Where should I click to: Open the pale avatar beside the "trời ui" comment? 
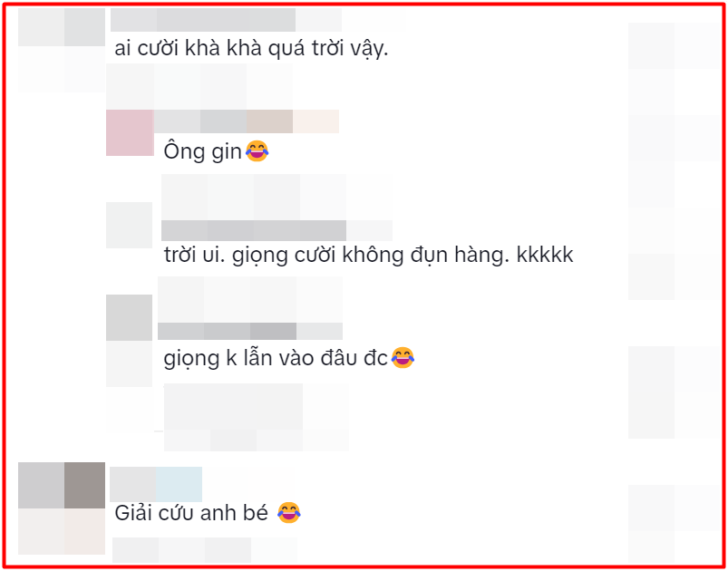click(129, 225)
